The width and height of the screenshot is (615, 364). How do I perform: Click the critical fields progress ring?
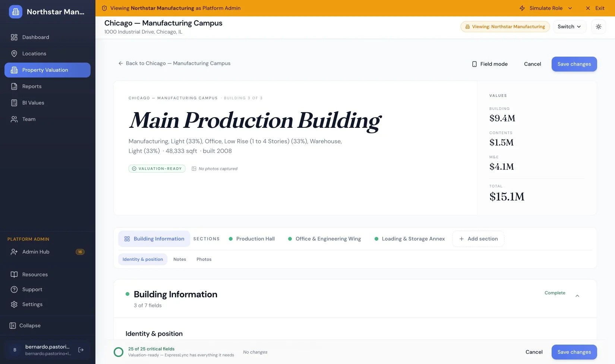[x=119, y=352]
